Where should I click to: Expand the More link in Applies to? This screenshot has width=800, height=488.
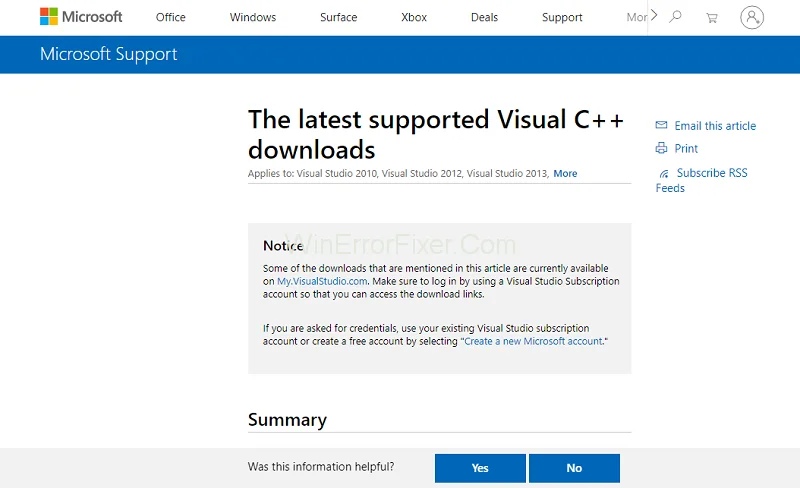[x=565, y=174]
